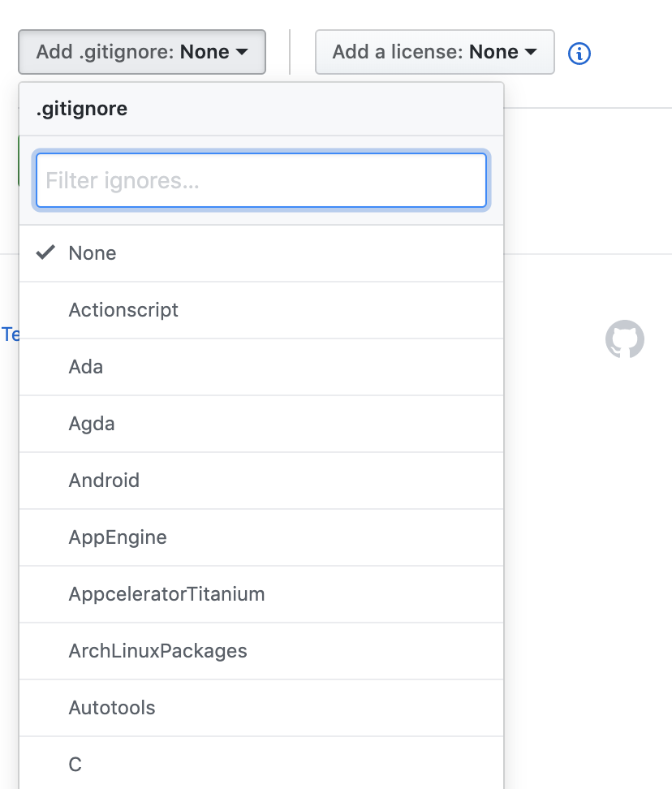Click the .gitignore menu header
Screen dimensions: 672x789
[x=261, y=109]
